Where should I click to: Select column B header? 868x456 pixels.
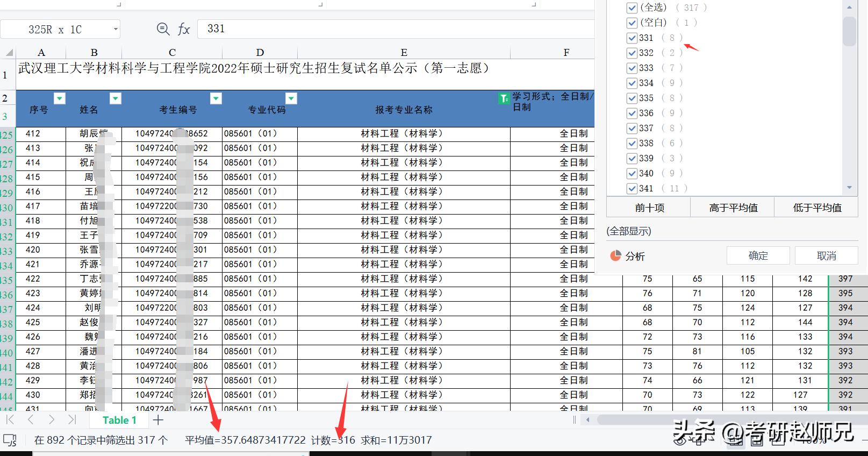coord(94,53)
